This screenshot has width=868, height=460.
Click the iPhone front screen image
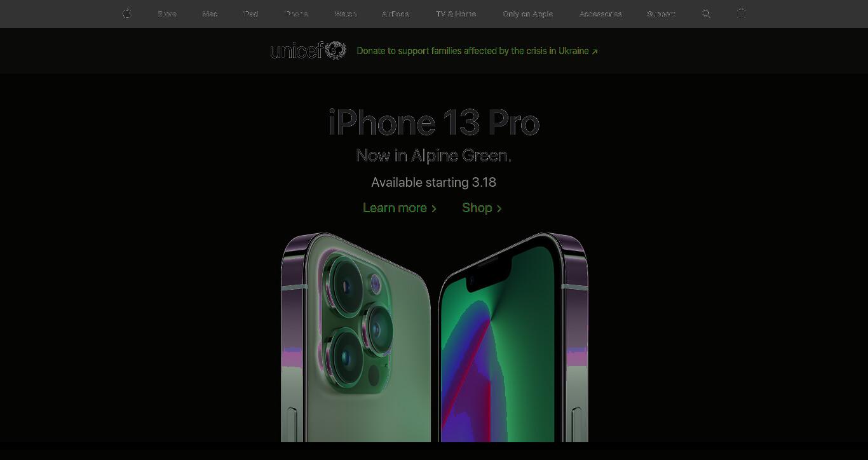[x=513, y=337]
